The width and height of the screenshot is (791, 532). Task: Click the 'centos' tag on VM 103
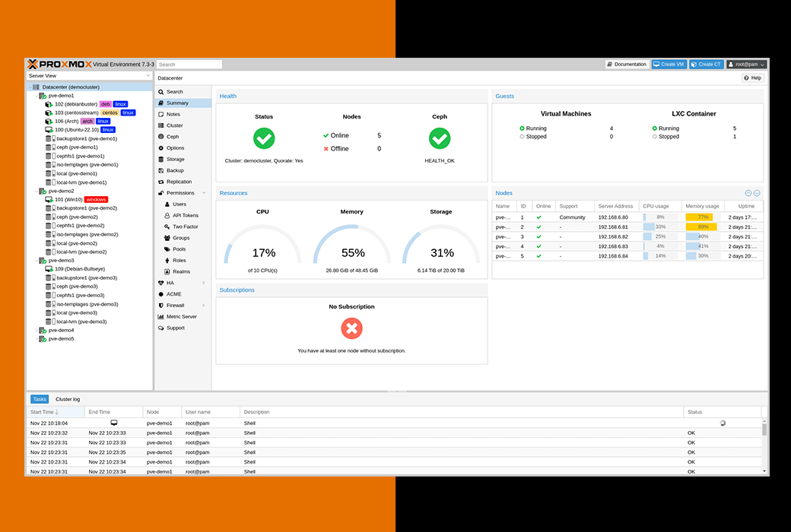tap(110, 113)
